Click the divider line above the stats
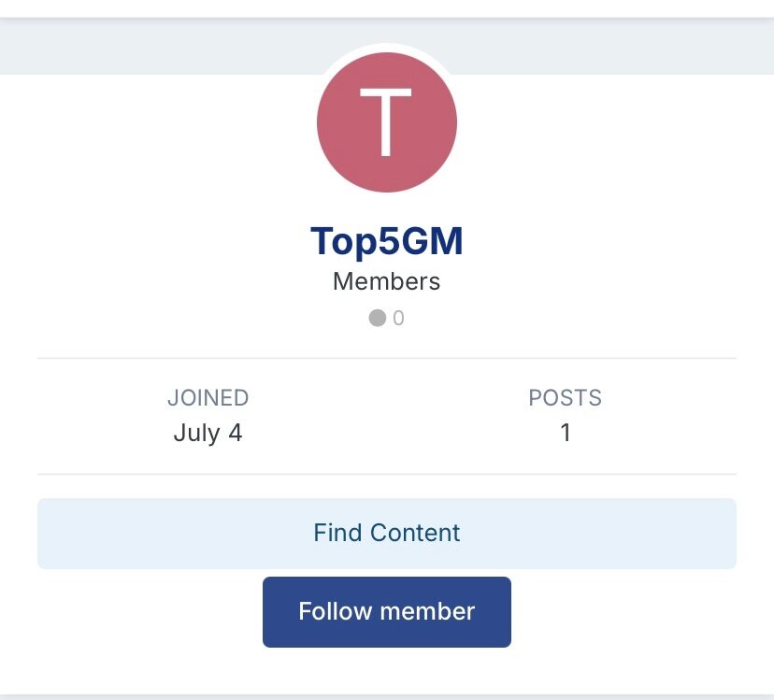The image size is (774, 700). [386, 358]
